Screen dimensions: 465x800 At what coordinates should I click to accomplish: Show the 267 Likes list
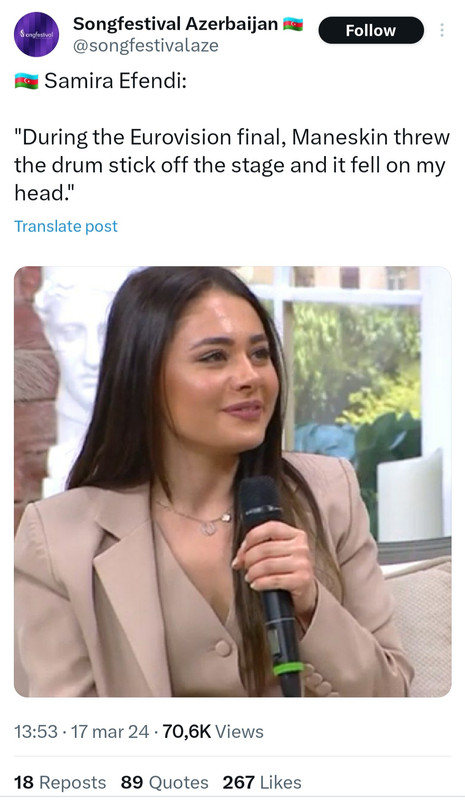coord(262,782)
